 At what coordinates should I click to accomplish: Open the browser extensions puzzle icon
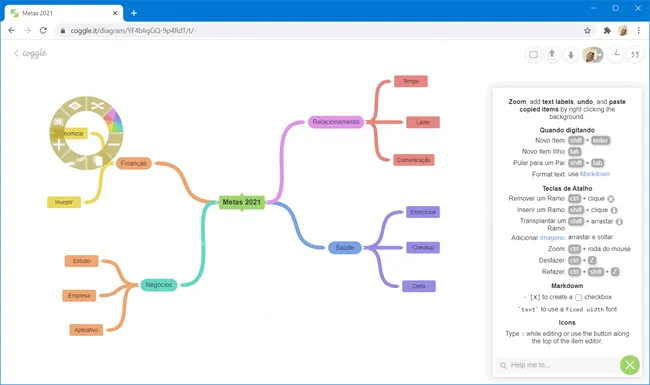[607, 31]
